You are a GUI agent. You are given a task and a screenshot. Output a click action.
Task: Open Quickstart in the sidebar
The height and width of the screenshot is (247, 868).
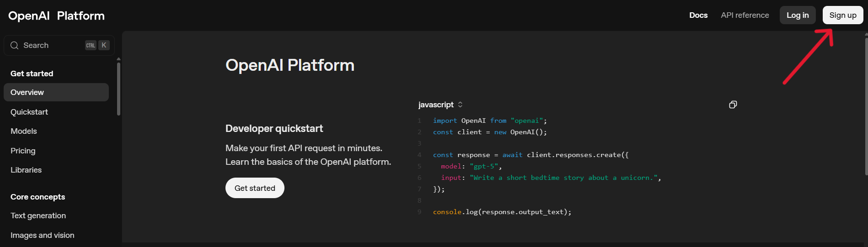pos(29,112)
